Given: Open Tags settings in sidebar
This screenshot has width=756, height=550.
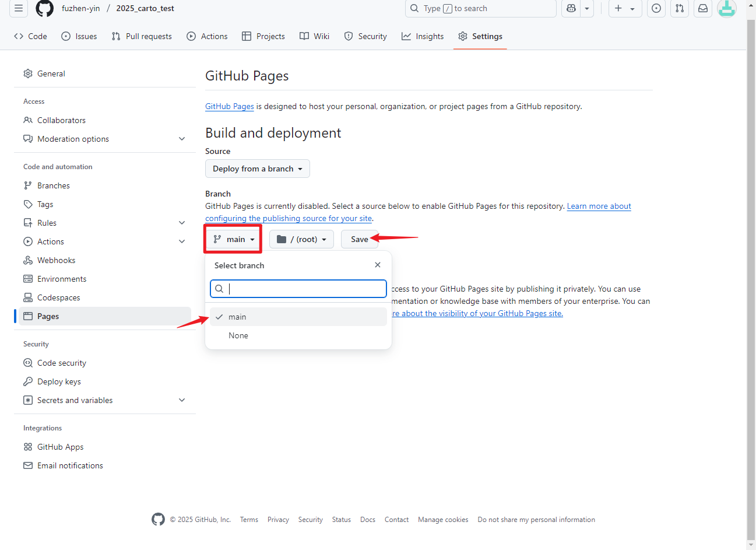Looking at the screenshot, I should pyautogui.click(x=105, y=204).
